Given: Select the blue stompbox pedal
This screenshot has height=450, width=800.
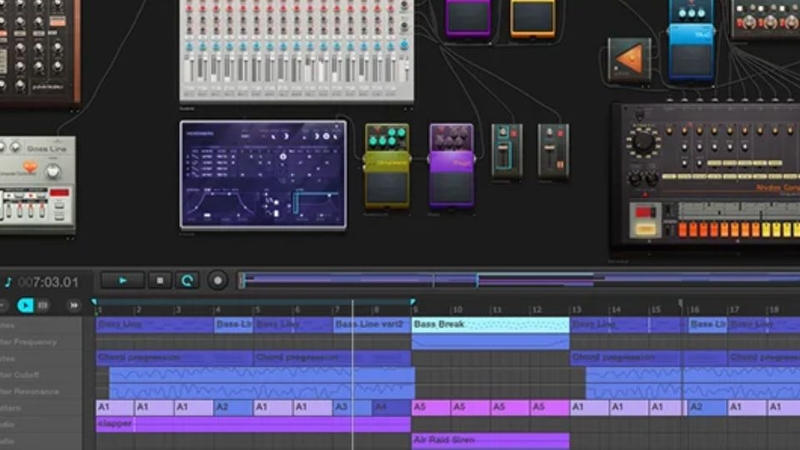Looking at the screenshot, I should click(x=691, y=41).
